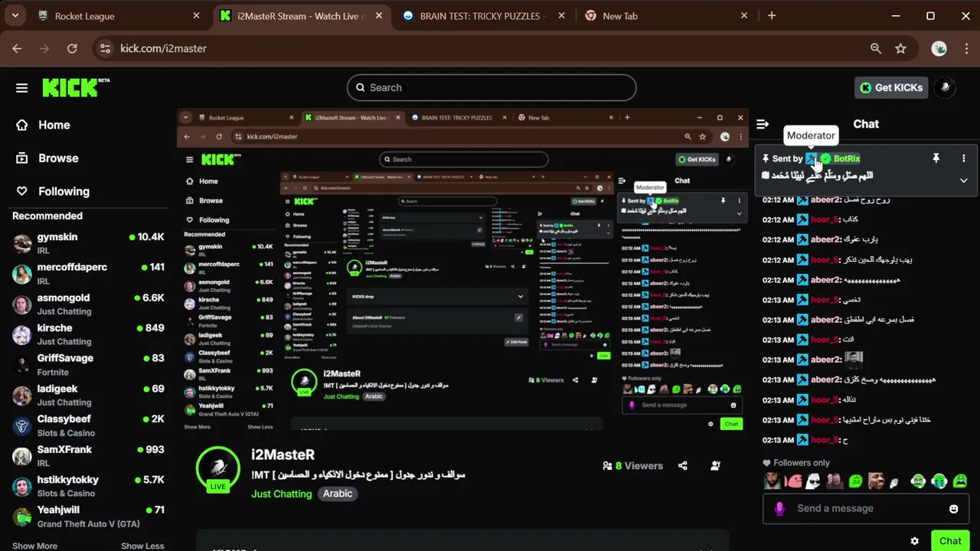Share the stream using the share icon
This screenshot has width=980, height=551.
pos(682,465)
